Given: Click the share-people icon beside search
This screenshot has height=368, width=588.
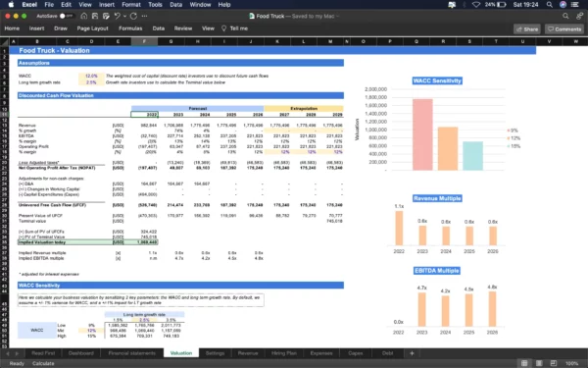Looking at the screenshot, I should 580,16.
